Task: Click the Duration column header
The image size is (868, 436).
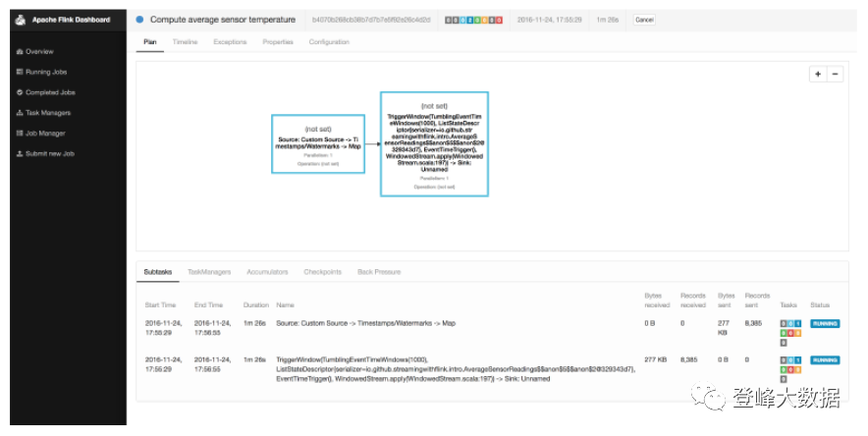Action: pyautogui.click(x=255, y=304)
